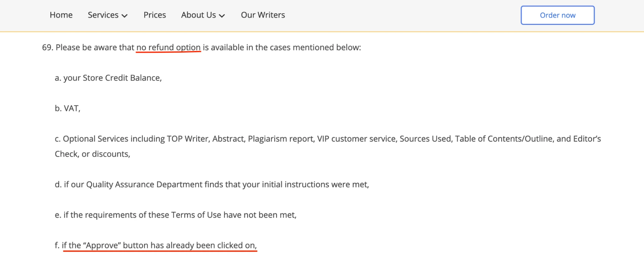Screen dimensions: 644x257
Task: Open the Our Writers page
Action: tap(263, 15)
